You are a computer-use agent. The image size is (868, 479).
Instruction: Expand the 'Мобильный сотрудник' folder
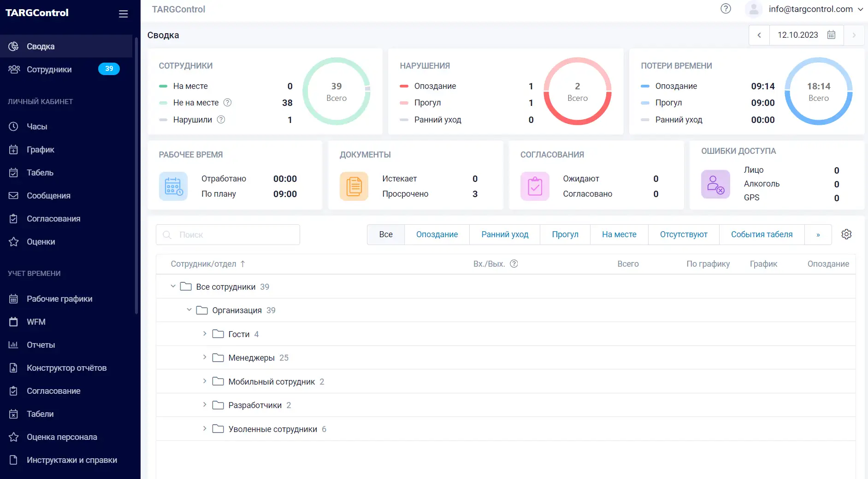[x=205, y=381]
